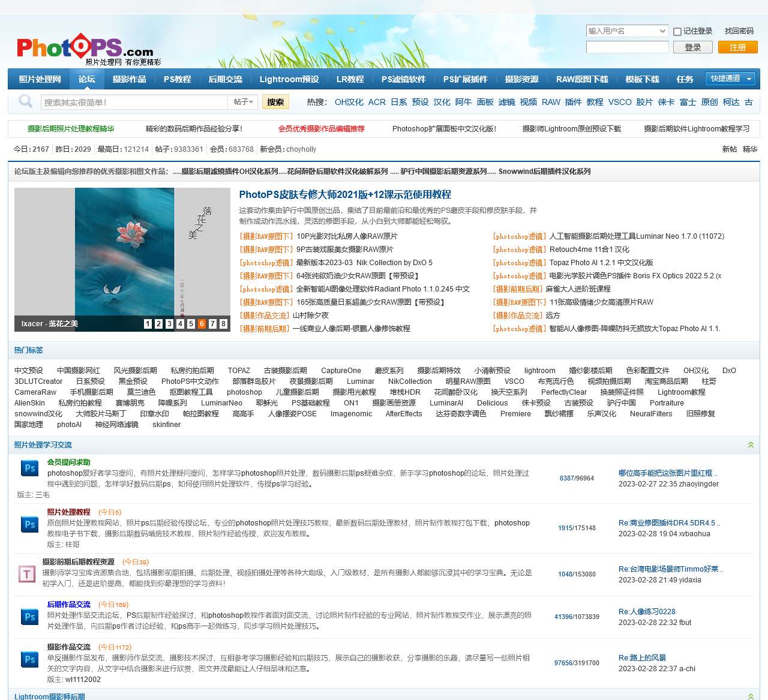Open the 照片处理网 nav item
Image resolution: width=768 pixels, height=700 pixels.
point(40,79)
